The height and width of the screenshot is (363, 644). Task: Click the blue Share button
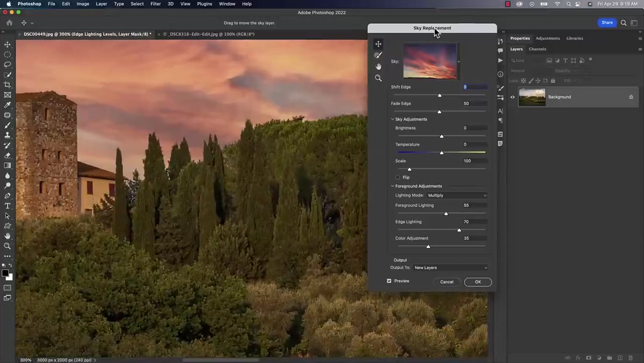pyautogui.click(x=607, y=23)
